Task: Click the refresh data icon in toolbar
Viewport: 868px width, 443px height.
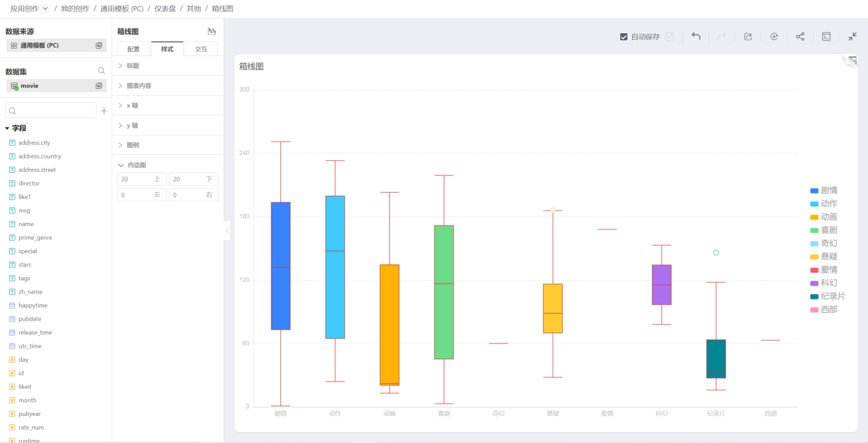Action: click(x=774, y=37)
